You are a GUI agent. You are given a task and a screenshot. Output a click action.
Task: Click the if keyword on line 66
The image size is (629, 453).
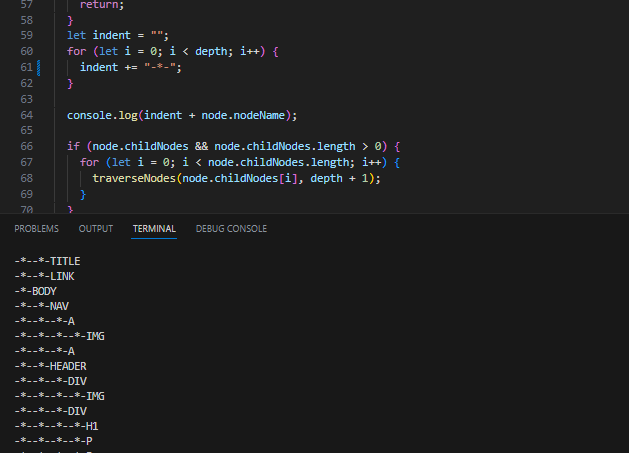(x=72, y=146)
